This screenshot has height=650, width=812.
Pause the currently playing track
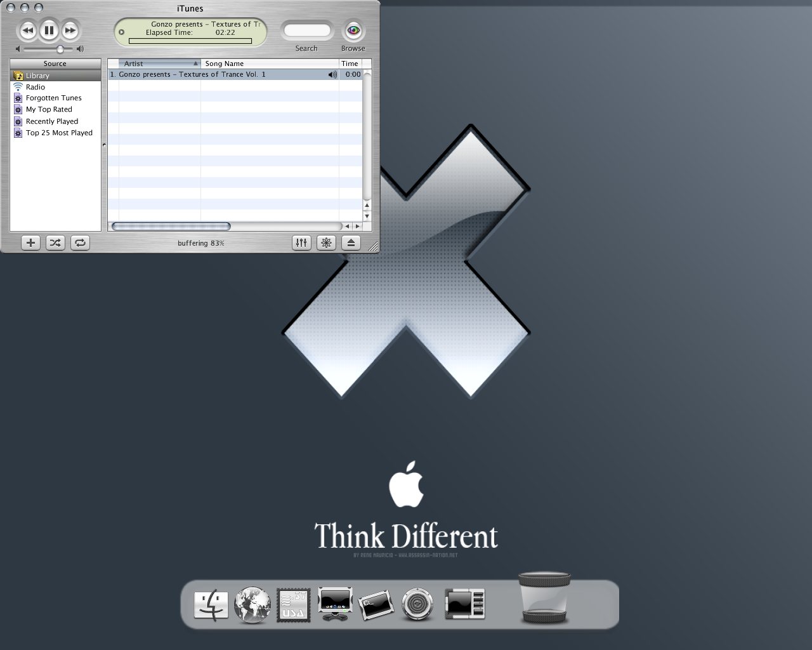click(x=49, y=30)
